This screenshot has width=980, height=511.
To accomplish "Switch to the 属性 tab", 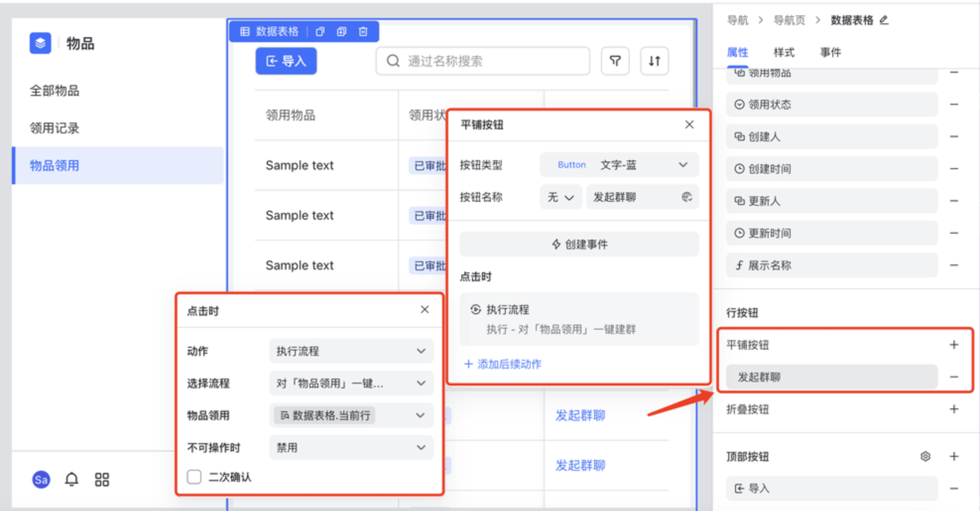I will [737, 53].
